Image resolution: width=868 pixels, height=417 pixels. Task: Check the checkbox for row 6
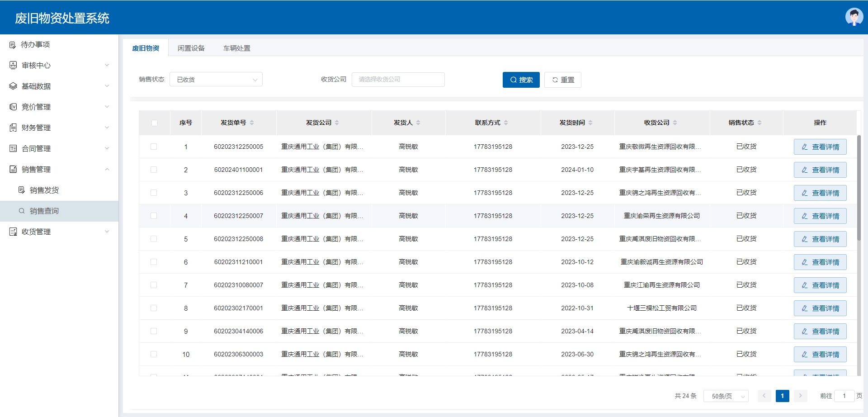click(x=154, y=262)
